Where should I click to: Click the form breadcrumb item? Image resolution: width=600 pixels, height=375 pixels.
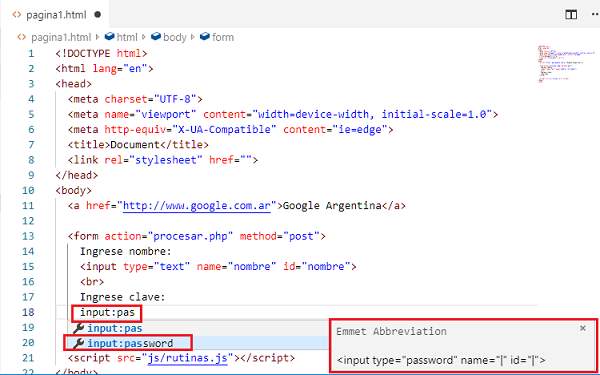click(223, 37)
